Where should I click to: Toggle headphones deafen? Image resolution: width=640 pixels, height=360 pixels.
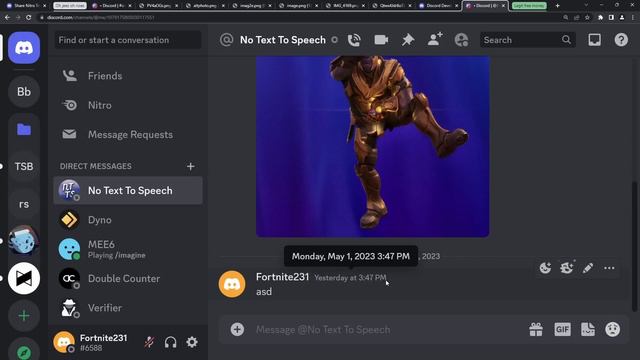point(171,342)
